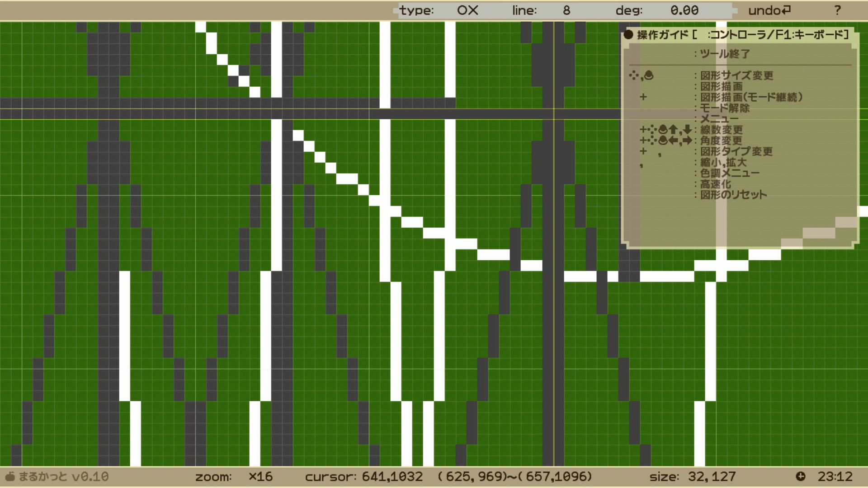Click the right arrow icon for 角度変更

tap(688, 141)
